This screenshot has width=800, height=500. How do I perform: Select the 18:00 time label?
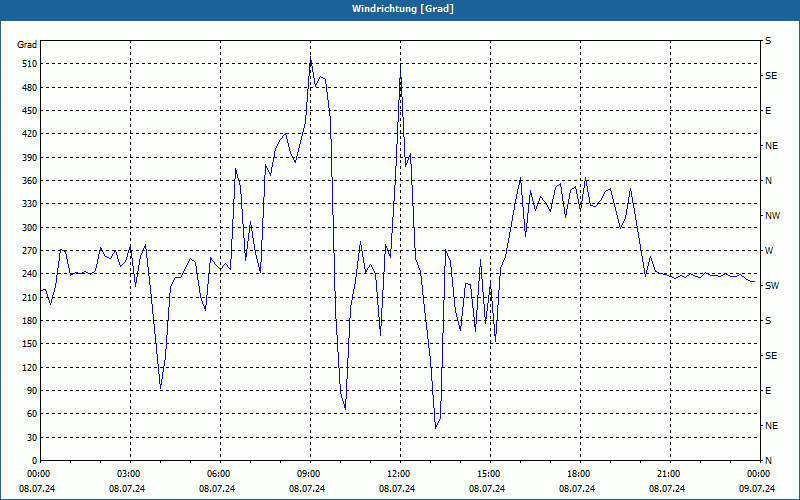tap(581, 473)
